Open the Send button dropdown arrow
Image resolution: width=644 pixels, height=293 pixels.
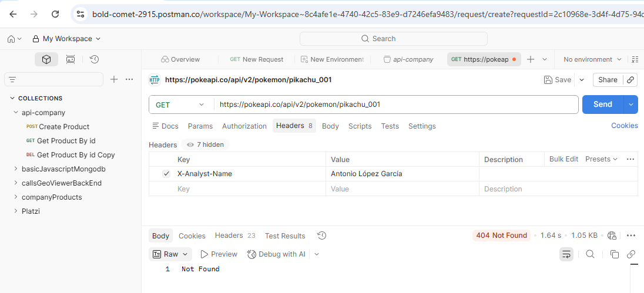pos(631,105)
